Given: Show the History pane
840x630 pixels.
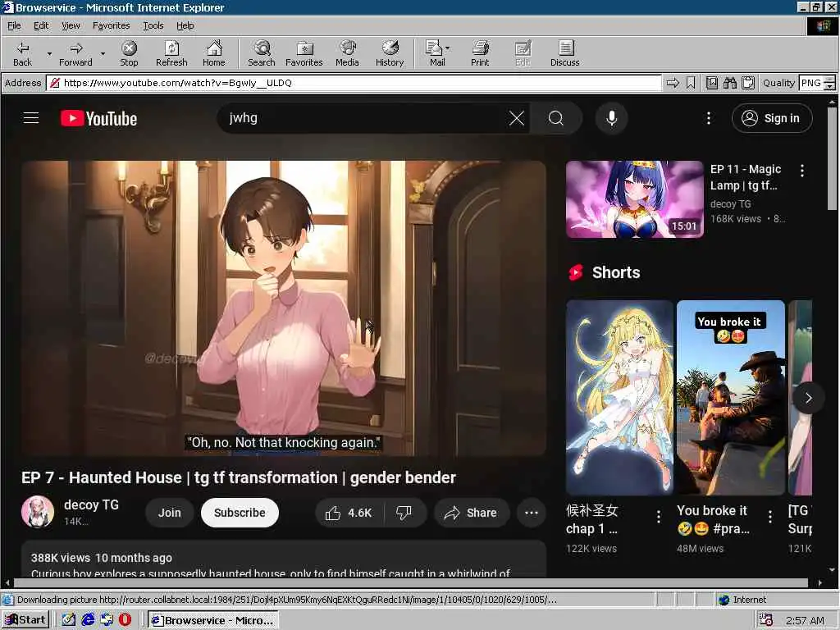Looking at the screenshot, I should coord(390,53).
